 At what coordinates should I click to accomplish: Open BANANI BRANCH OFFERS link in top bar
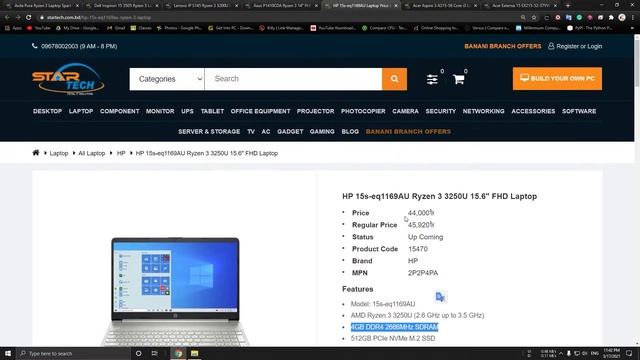tap(503, 46)
